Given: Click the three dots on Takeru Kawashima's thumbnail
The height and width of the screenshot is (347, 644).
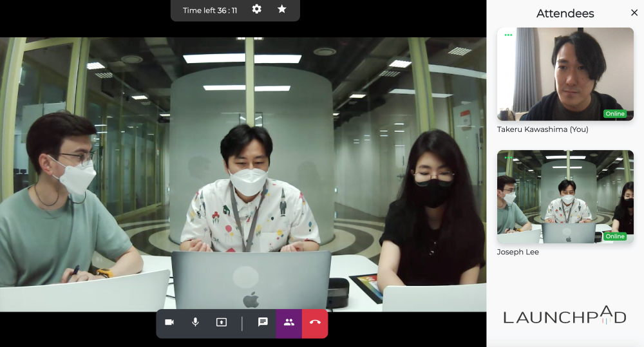Looking at the screenshot, I should click(x=508, y=35).
